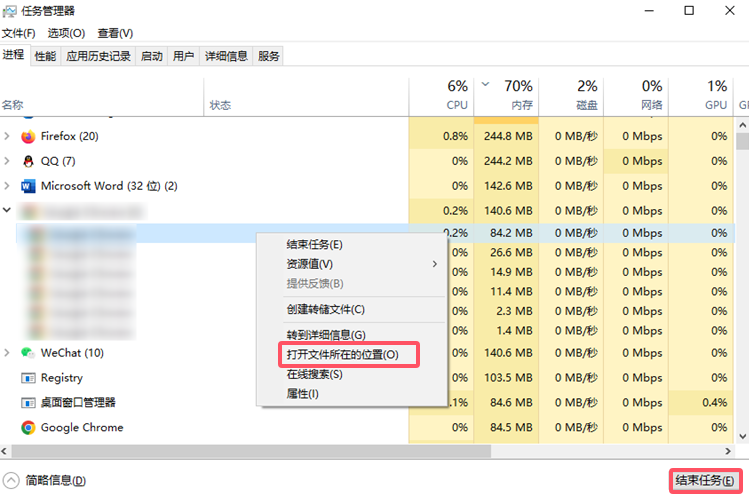Sort by the CPU column header
The width and height of the screenshot is (749, 496).
[x=441, y=97]
